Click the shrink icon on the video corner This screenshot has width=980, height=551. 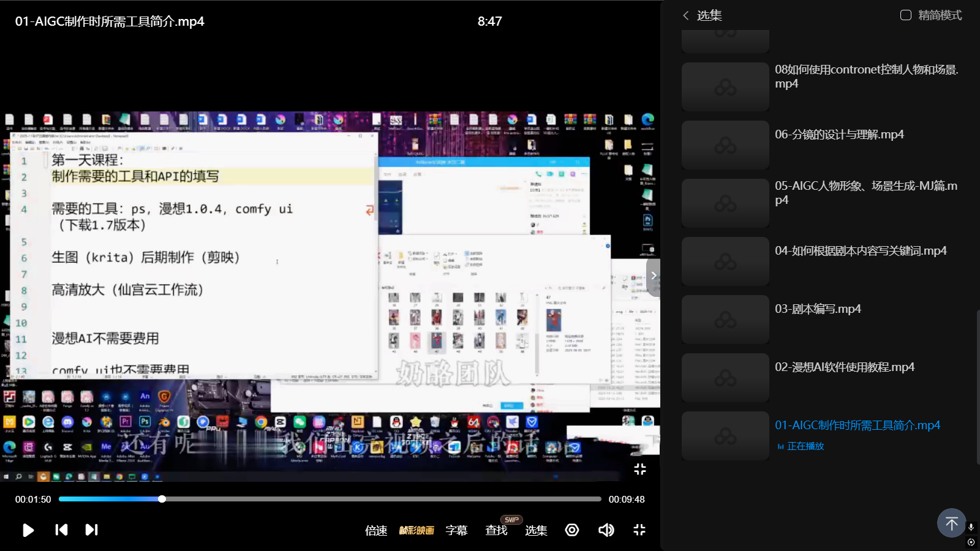(640, 469)
